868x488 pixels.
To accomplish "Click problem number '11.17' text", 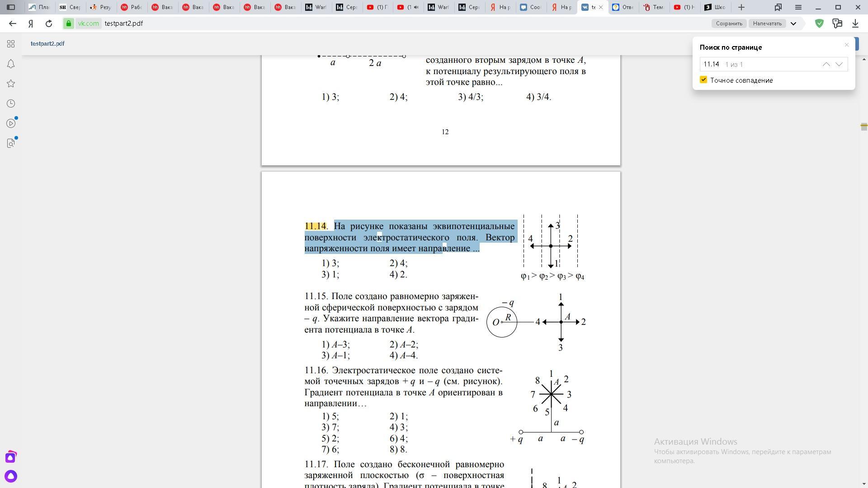I will tap(316, 465).
